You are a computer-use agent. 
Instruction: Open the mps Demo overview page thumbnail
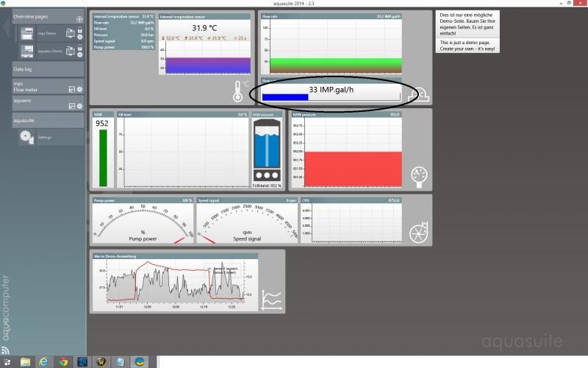point(27,33)
